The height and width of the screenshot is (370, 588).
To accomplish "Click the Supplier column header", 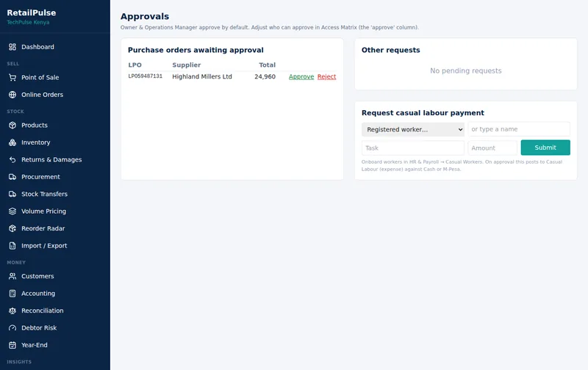I will [187, 65].
